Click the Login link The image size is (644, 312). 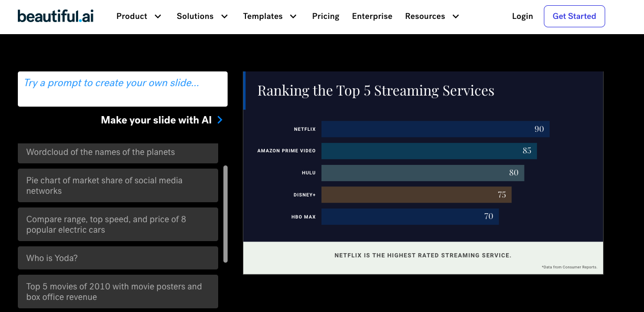522,16
